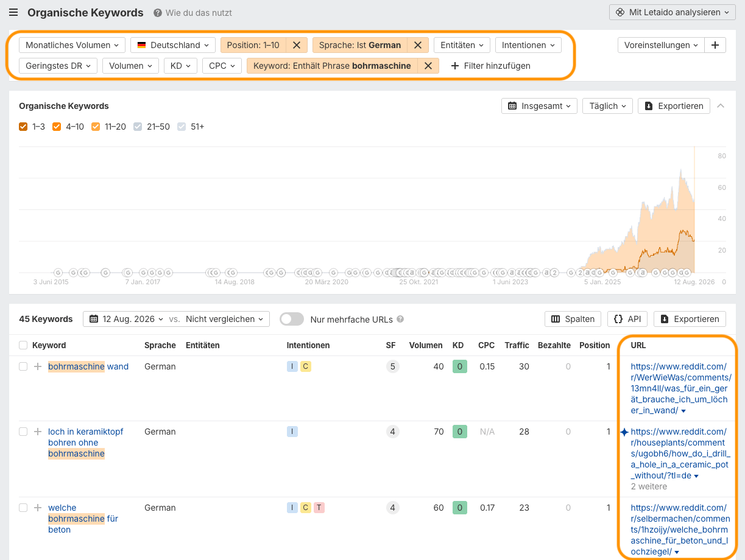Open the houseplants reddit URL
Image resolution: width=745 pixels, height=560 pixels.
tap(680, 453)
